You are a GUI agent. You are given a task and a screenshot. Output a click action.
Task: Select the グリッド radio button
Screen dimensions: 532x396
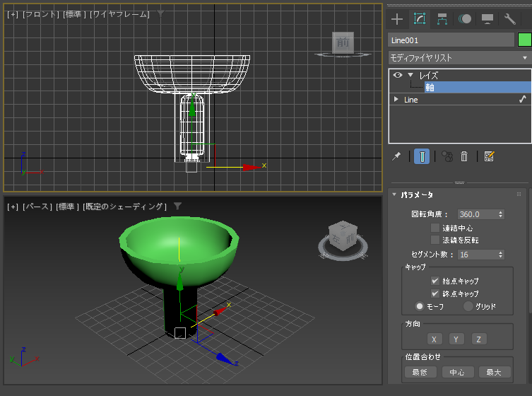tap(468, 306)
